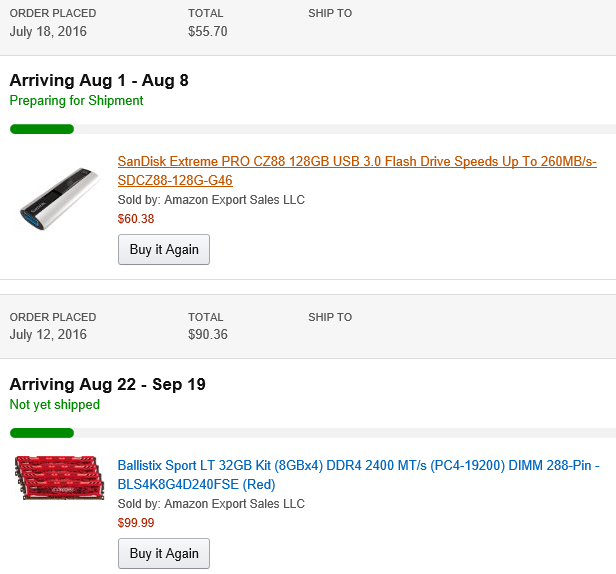Click the shipment progress bar for SanDisk order
Screen dimensions: 616x574
[x=312, y=129]
